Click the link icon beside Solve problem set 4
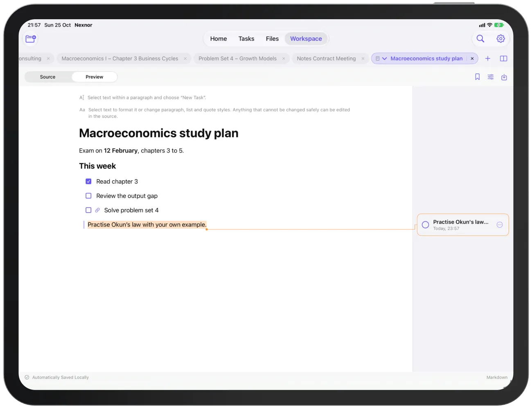532x408 pixels. pos(97,210)
